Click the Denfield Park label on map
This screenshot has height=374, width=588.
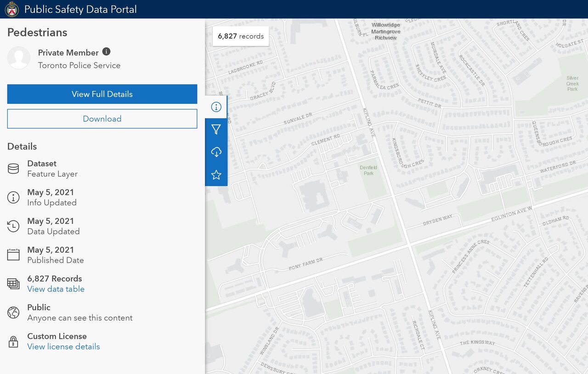click(368, 170)
